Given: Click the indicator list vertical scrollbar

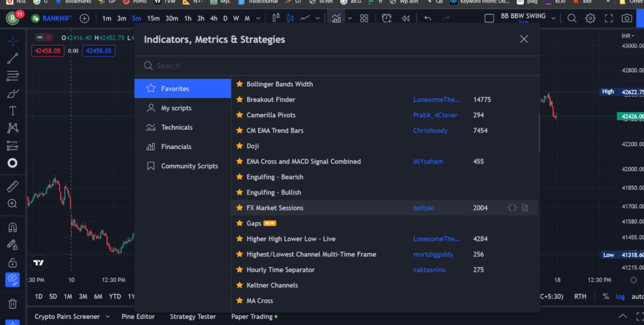Looking at the screenshot, I should 539,133.
